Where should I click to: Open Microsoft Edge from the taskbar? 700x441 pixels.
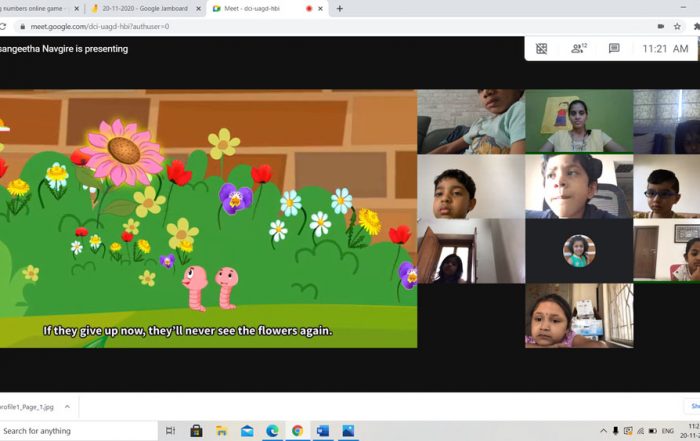pyautogui.click(x=272, y=431)
